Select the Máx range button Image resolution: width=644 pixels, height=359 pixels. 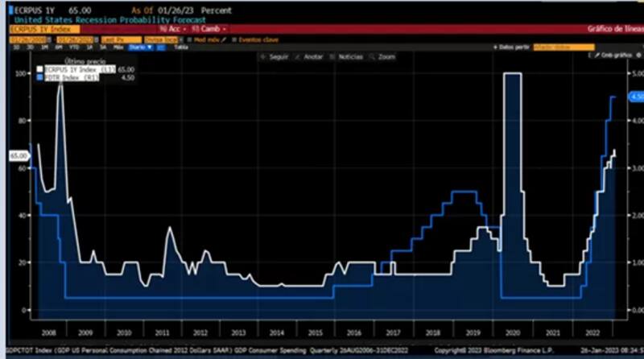click(118, 47)
